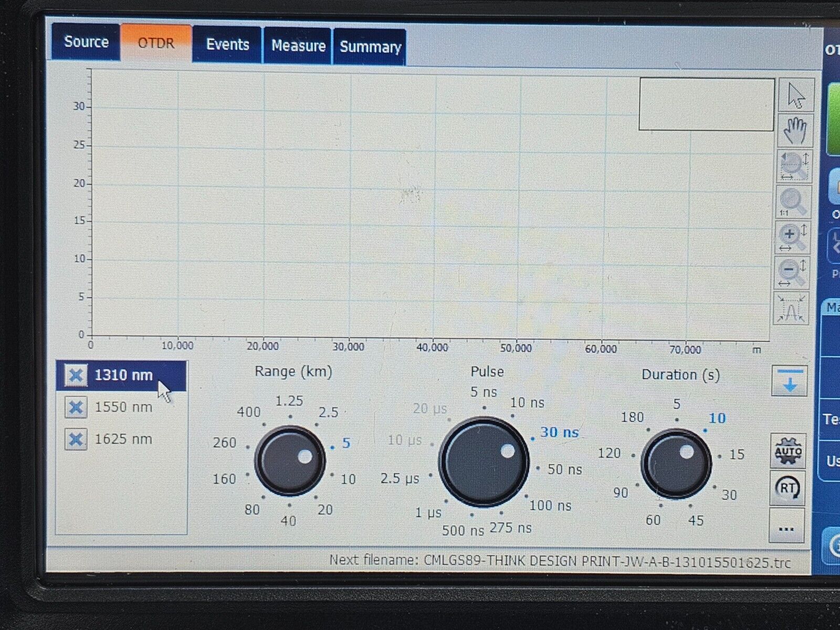Toggle the 1310 nm wavelength checkbox
This screenshot has height=630, width=840.
[x=76, y=375]
